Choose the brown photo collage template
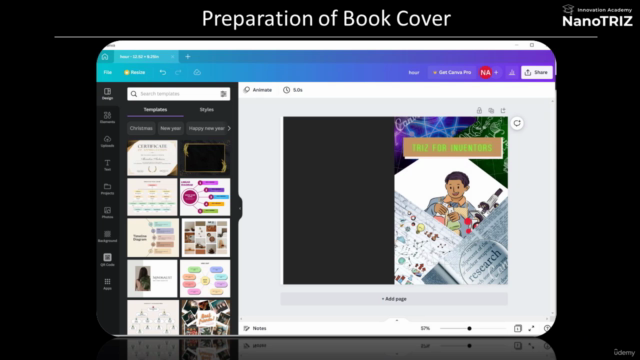 click(205, 237)
